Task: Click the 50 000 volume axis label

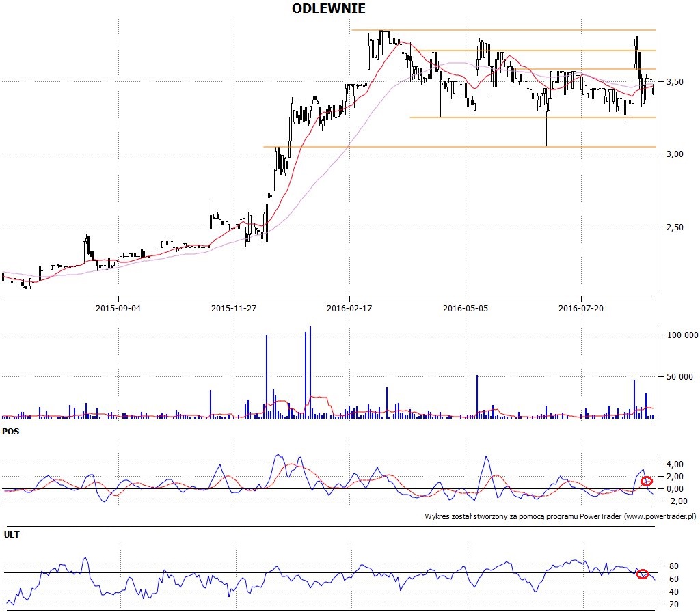Action: [679, 377]
